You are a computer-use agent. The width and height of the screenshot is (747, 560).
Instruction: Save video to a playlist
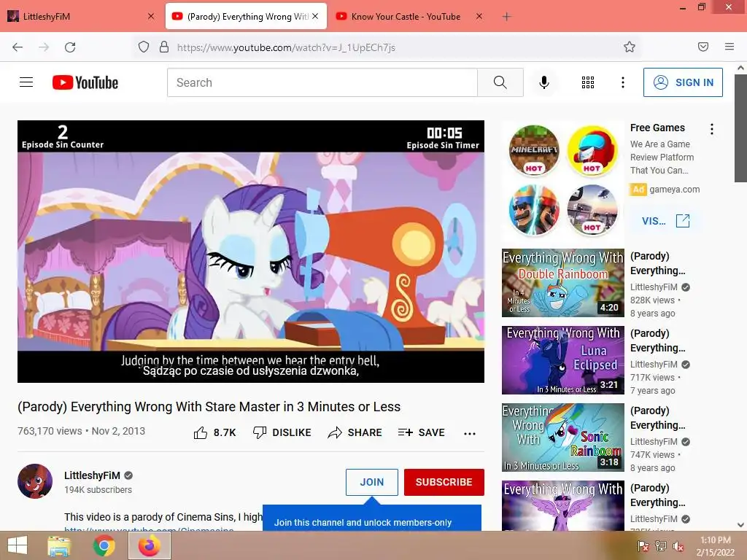coord(421,432)
